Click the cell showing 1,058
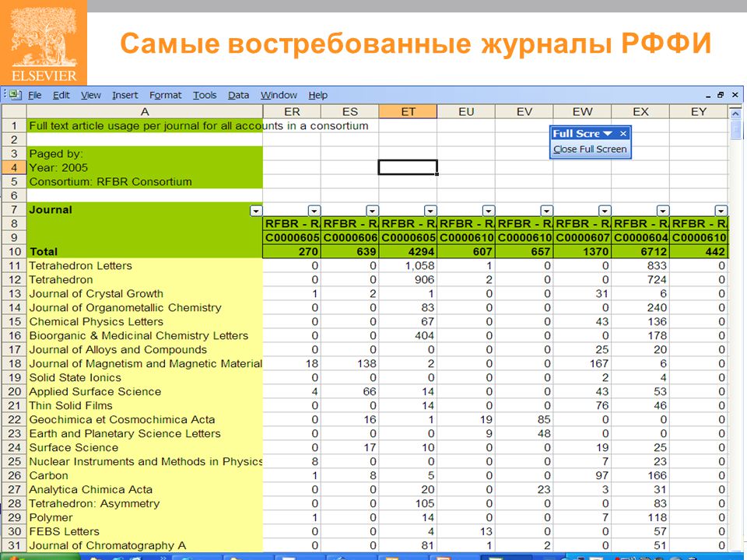The width and height of the screenshot is (747, 560). click(x=409, y=266)
